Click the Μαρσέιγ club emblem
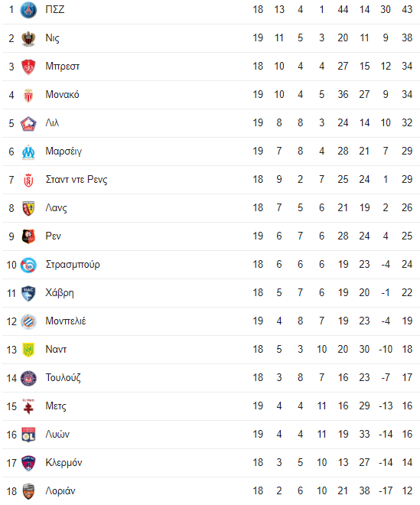 pos(28,151)
